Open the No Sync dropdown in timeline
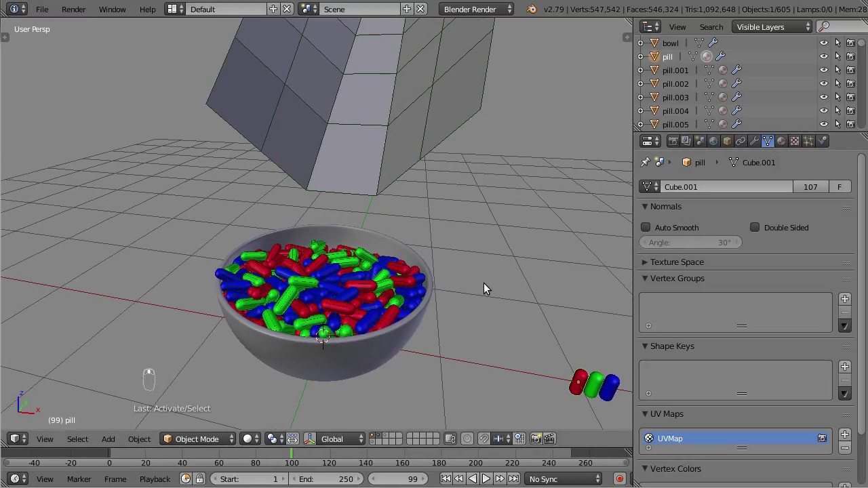 (x=563, y=479)
